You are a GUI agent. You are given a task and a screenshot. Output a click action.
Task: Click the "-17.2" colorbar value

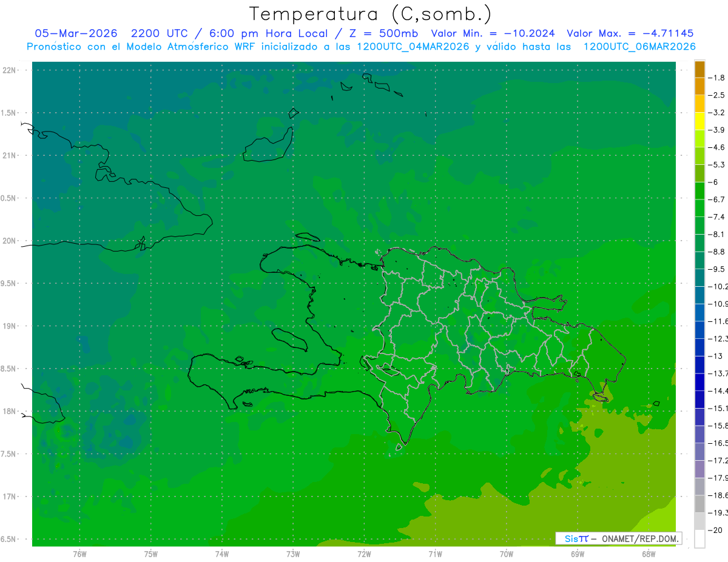[x=718, y=461]
